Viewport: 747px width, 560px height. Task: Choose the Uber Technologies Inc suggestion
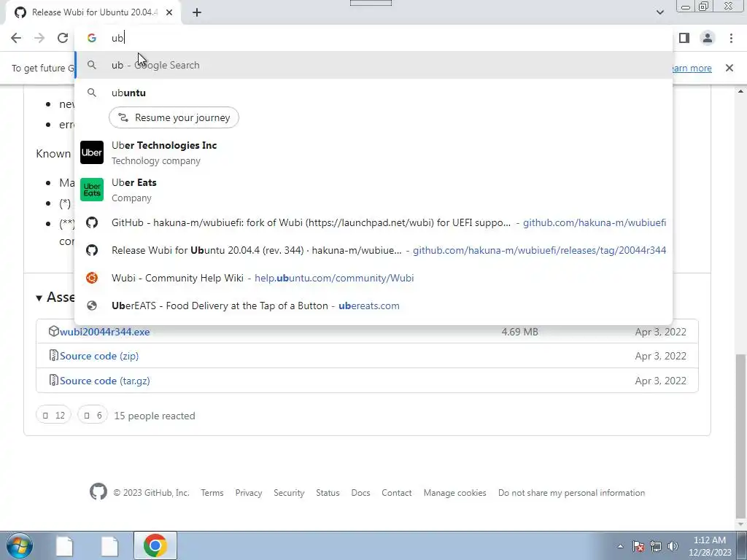click(374, 152)
